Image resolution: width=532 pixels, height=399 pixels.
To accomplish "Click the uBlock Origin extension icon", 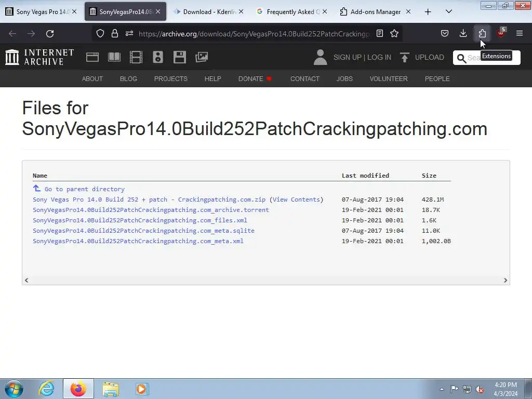I will tap(501, 33).
